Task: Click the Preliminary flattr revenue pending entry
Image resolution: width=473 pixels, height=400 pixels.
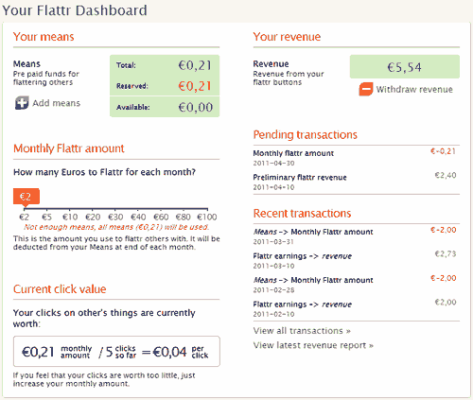Action: point(356,182)
